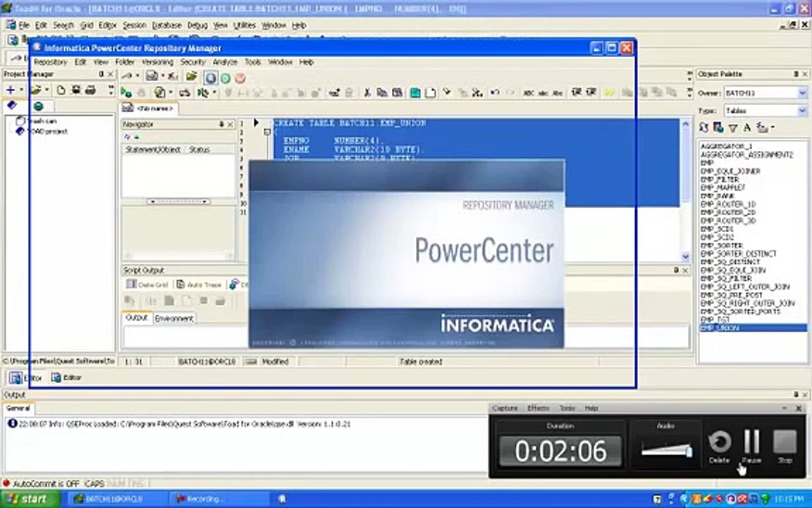Viewport: 812px width, 508px height.
Task: Click the filter funnel icon in Object Palette
Action: pyautogui.click(x=733, y=128)
